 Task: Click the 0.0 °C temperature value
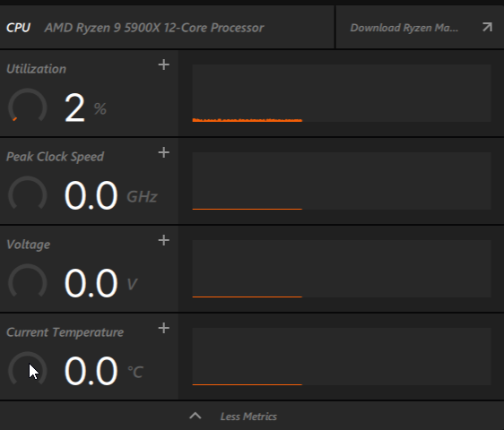[x=104, y=371]
